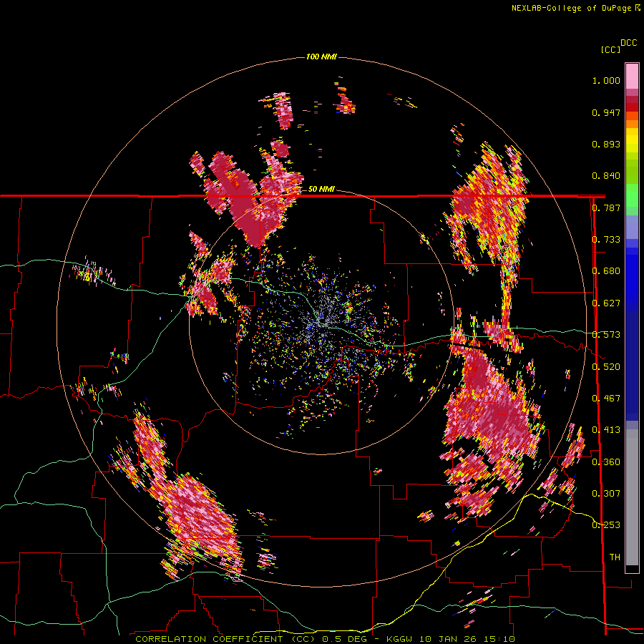Pick the bright green segment of color scale
Viewport: 644px width, 644px height.
click(x=632, y=195)
